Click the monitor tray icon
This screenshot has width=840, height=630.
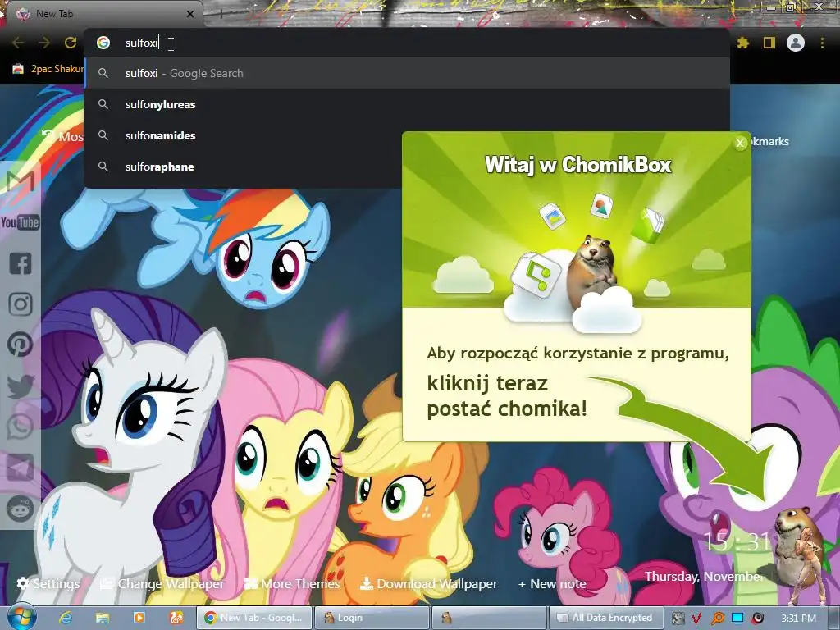[737, 619]
